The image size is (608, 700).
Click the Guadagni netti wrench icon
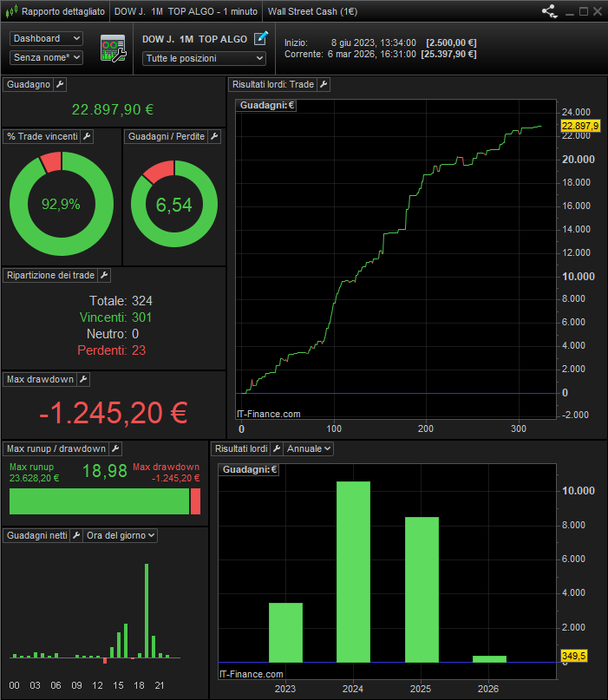75,535
